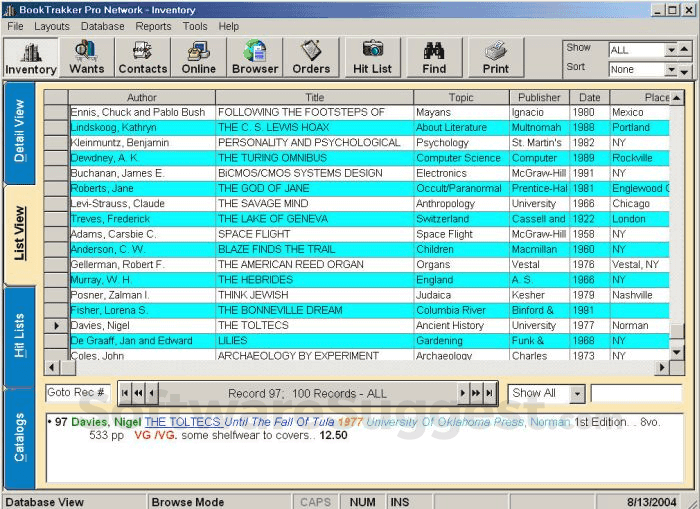This screenshot has width=700, height=509.
Task: Click the Print printer icon
Action: 496,58
